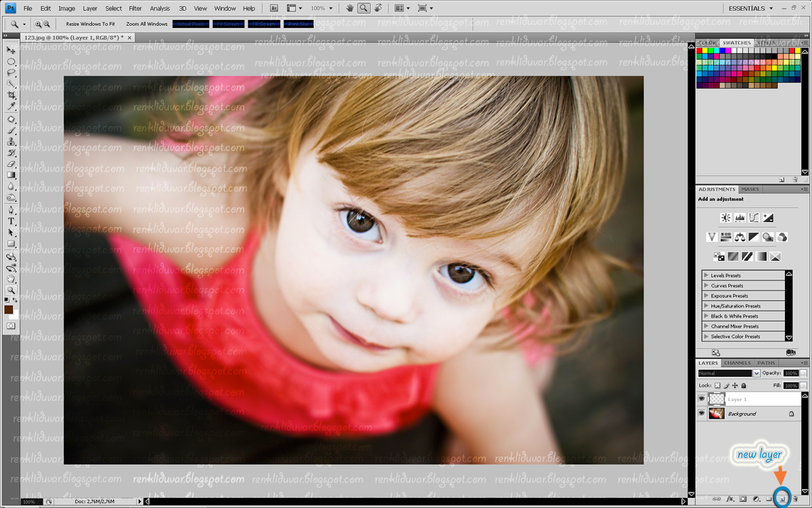Toggle lock image pixels
812x508 pixels.
point(727,385)
